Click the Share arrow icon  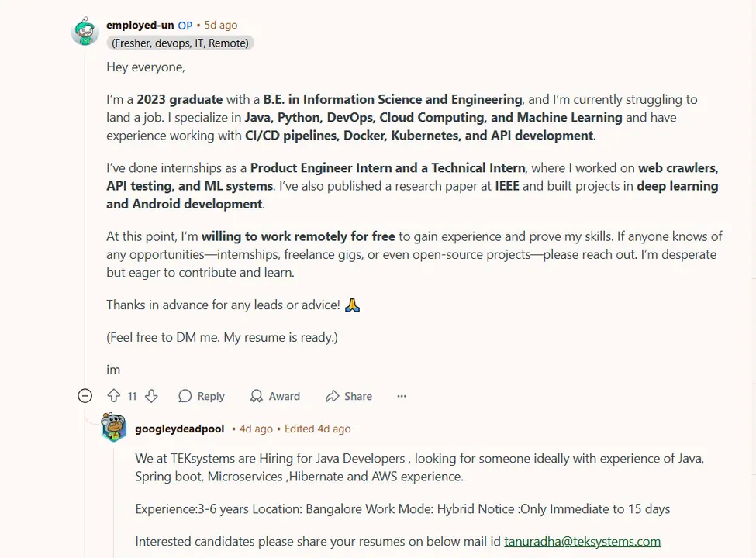333,396
